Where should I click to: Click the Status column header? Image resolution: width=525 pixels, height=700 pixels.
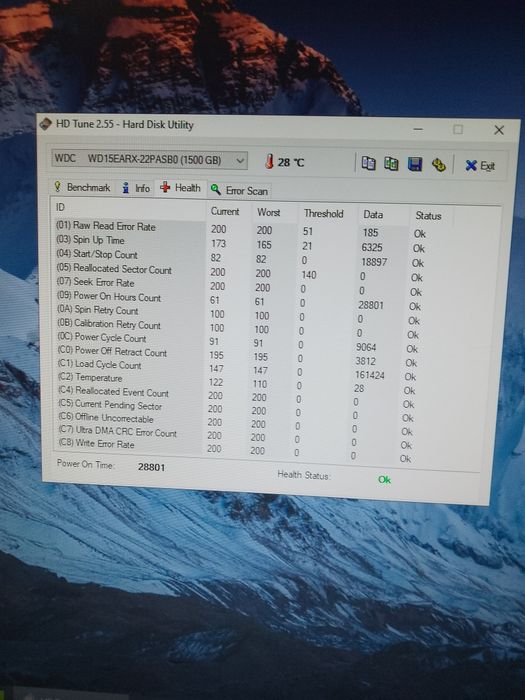tap(431, 216)
